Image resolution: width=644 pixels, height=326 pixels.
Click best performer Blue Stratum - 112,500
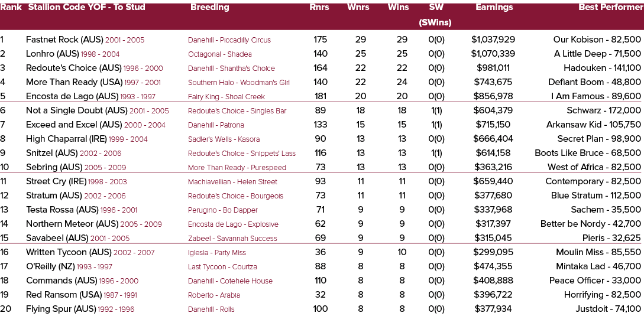click(x=596, y=195)
